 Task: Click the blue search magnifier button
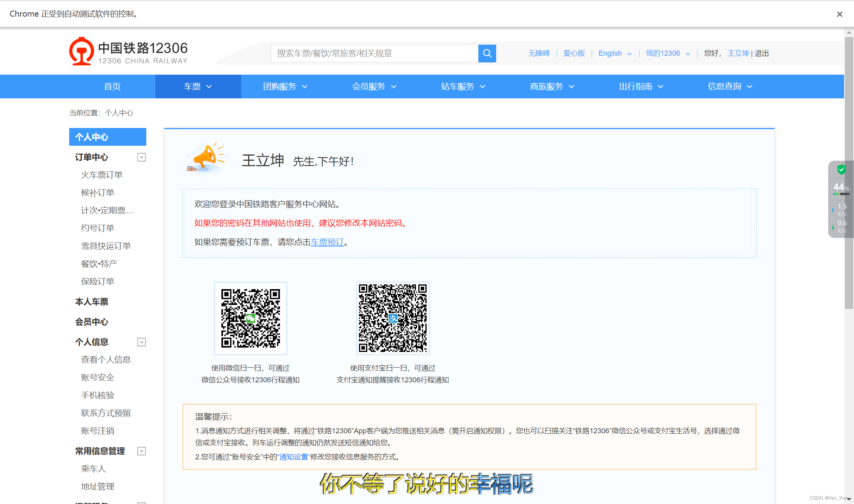tap(487, 53)
